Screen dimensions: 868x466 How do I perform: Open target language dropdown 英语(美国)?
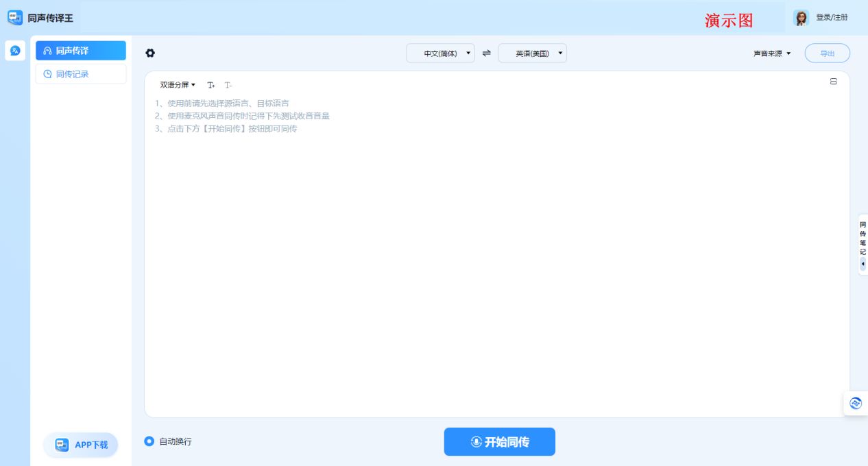(x=532, y=53)
